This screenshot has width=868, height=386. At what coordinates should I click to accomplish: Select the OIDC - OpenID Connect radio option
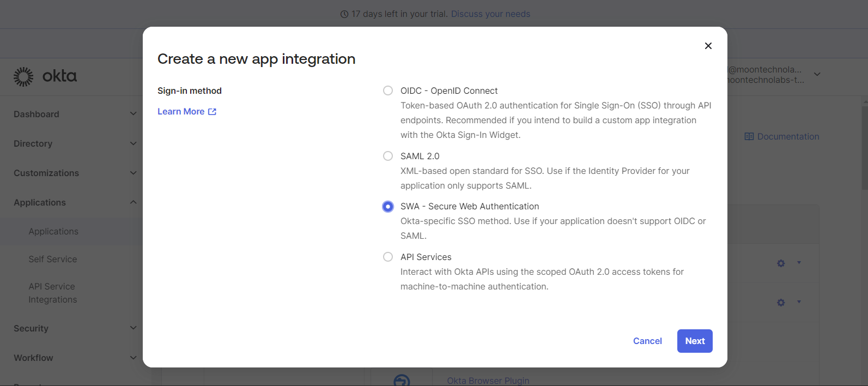388,91
